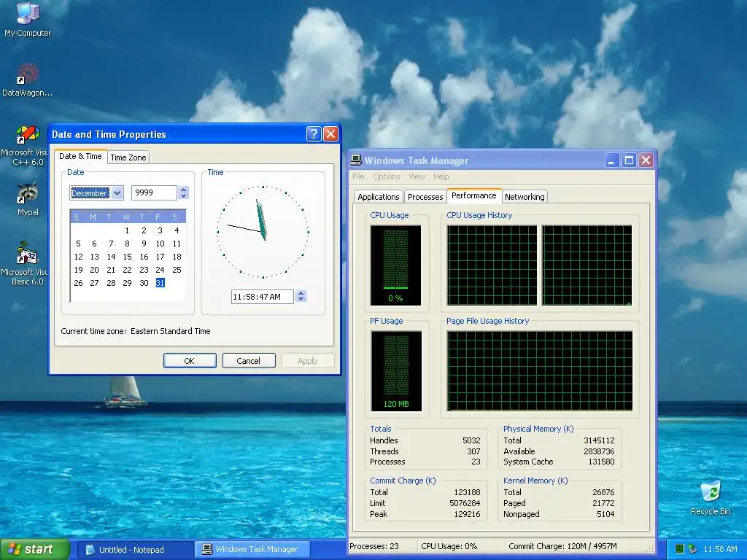Decrease the time with spinner down arrow
The height and width of the screenshot is (560, 747).
(x=301, y=300)
